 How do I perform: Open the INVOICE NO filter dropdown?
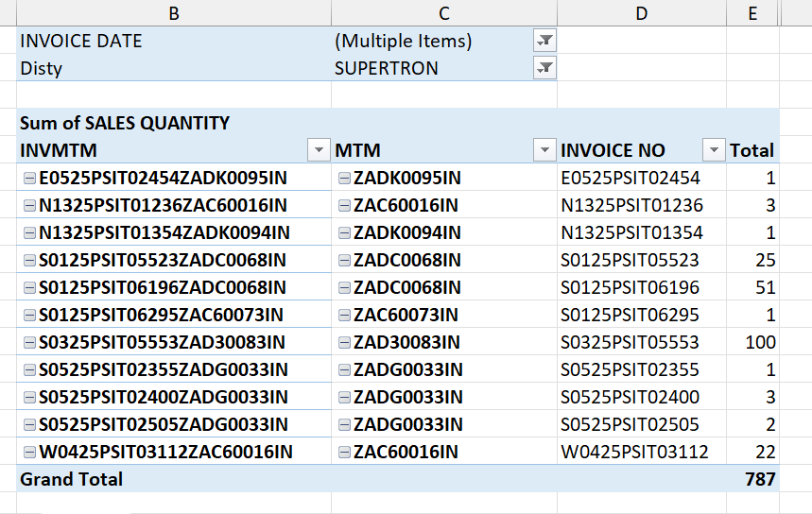[713, 150]
